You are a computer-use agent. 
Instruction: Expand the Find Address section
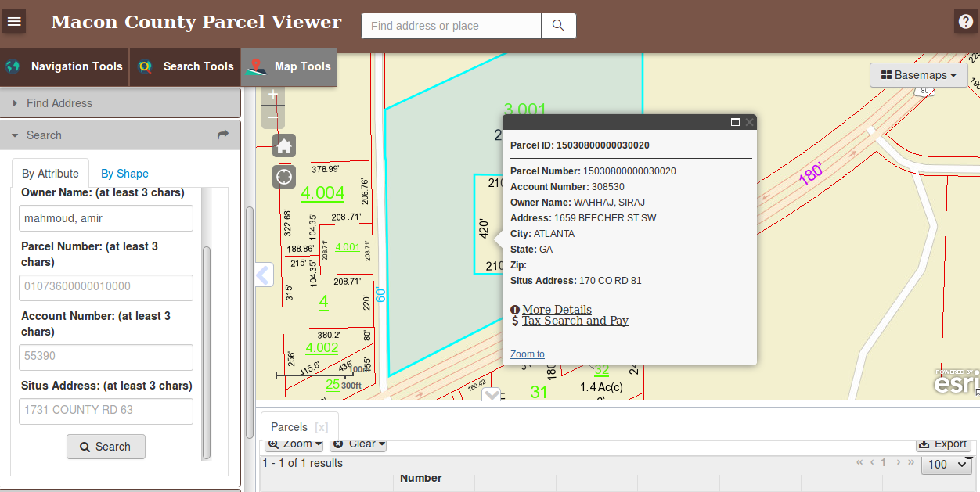tap(120, 103)
